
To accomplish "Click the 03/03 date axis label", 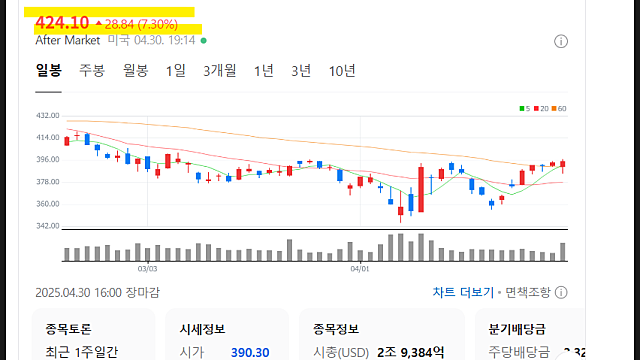I will click(x=147, y=269).
